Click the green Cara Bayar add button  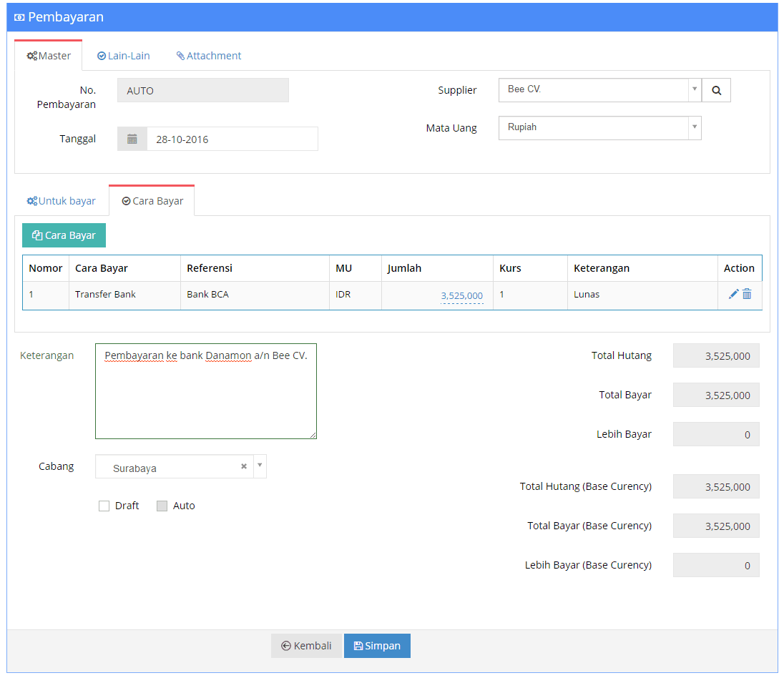click(64, 235)
